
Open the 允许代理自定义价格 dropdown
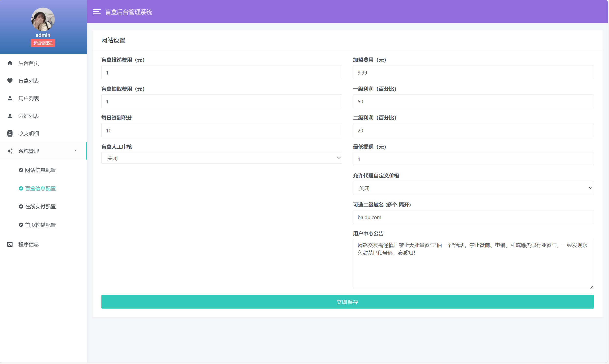(473, 188)
